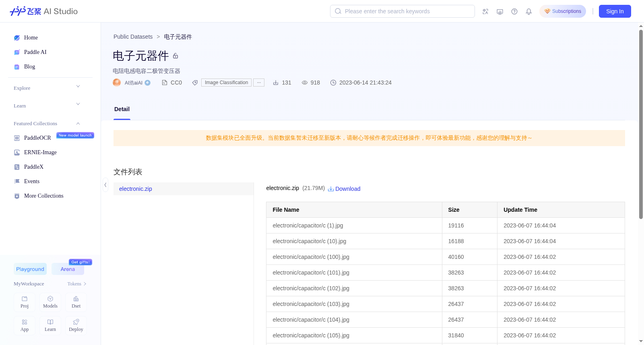Select row electronic/capacitor/c (101).jpg
The width and height of the screenshot is (644, 345).
click(446, 273)
